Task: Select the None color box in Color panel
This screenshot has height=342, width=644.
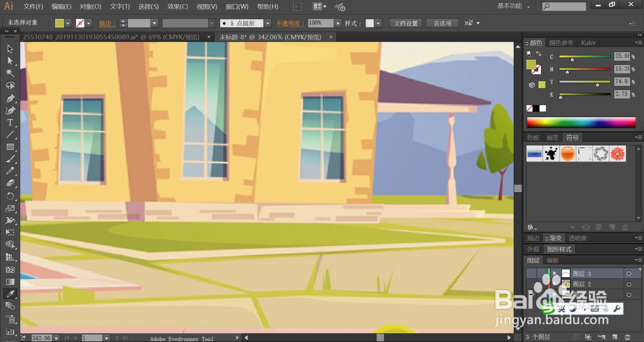Action: (x=530, y=108)
